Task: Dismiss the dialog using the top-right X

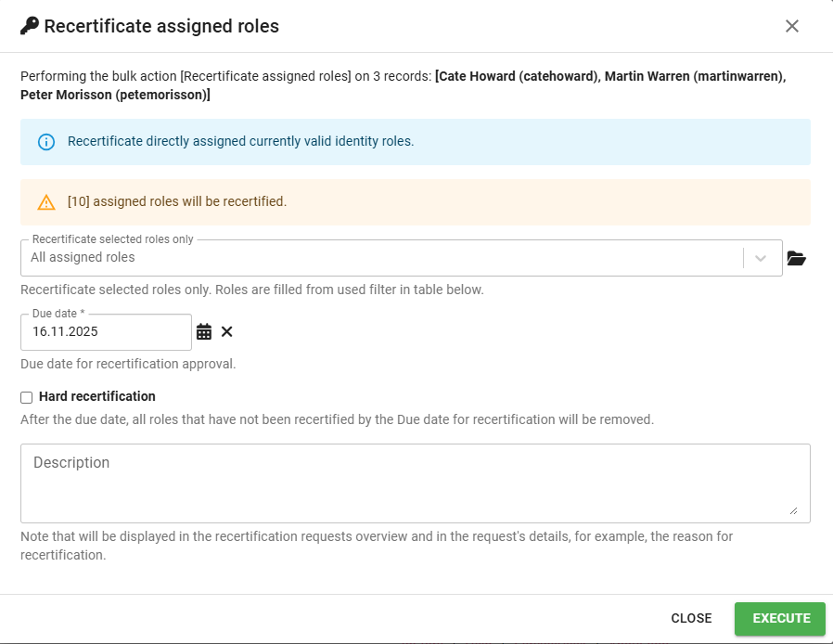Action: 791,26
